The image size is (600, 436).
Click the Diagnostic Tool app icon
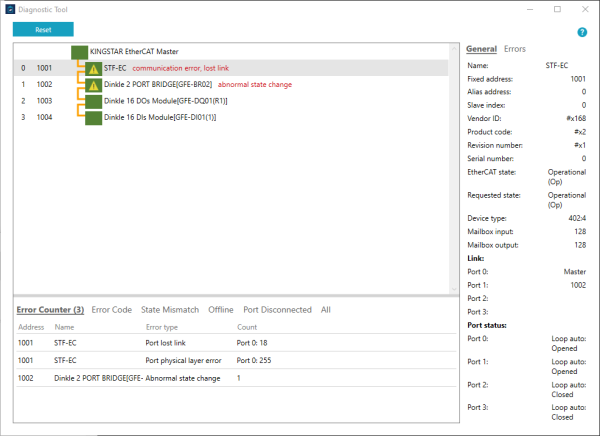click(x=11, y=9)
